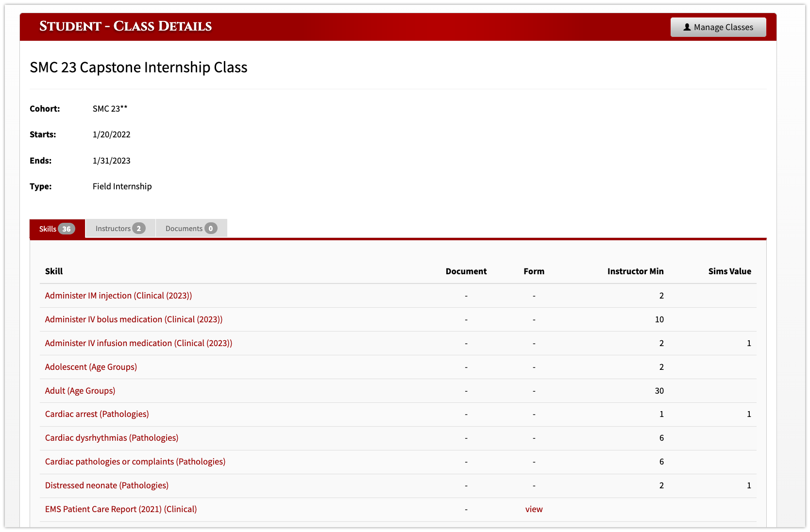810x532 pixels.
Task: Open Cardiac arrest Pathologies skill
Action: point(97,414)
